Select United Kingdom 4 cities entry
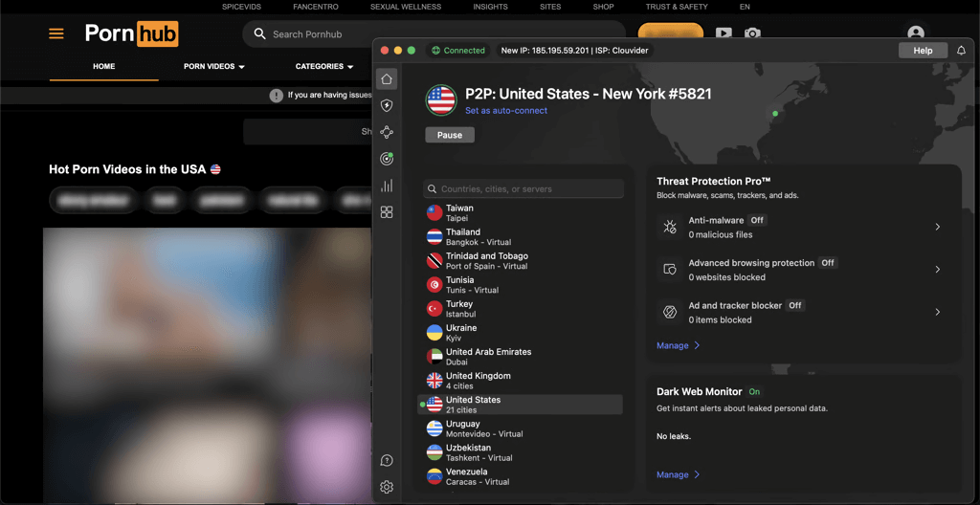Image resolution: width=980 pixels, height=505 pixels. tap(520, 381)
